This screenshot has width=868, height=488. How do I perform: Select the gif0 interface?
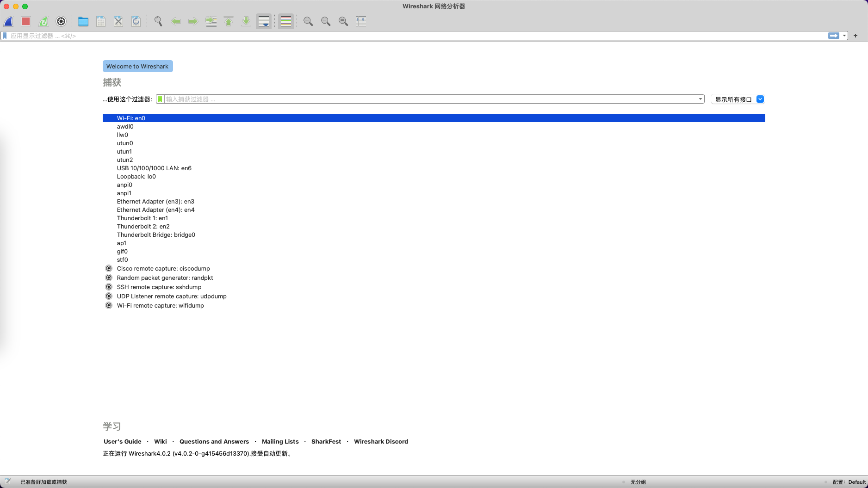tap(434, 251)
